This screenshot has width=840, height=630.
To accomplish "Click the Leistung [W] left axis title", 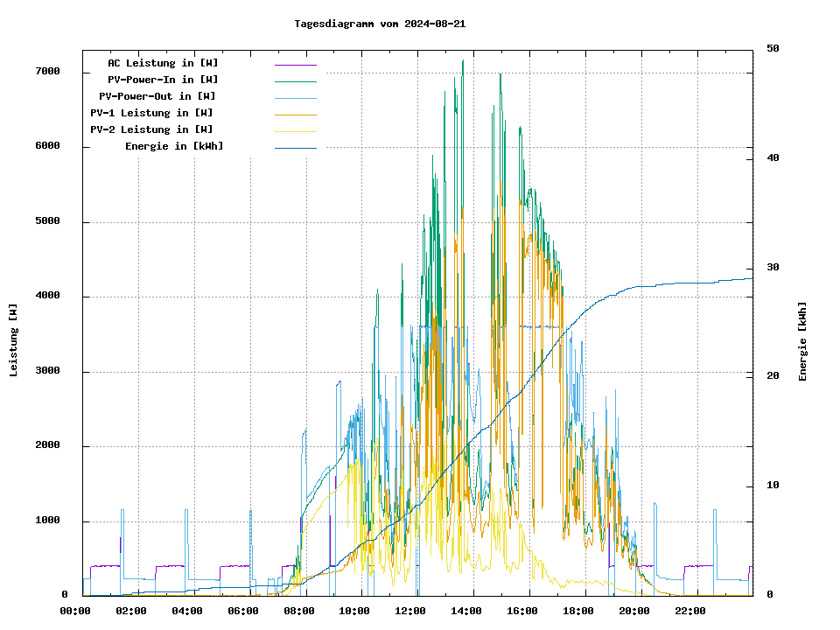I will point(14,340).
